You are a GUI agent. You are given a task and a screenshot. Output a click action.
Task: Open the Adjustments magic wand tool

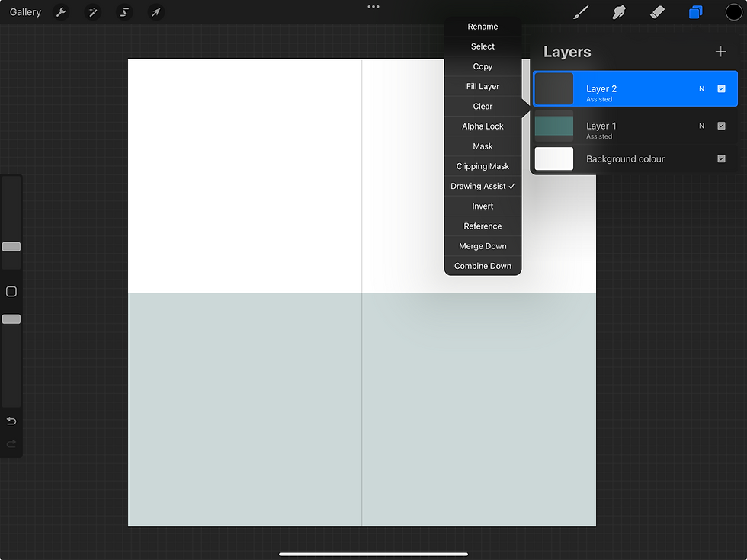92,12
